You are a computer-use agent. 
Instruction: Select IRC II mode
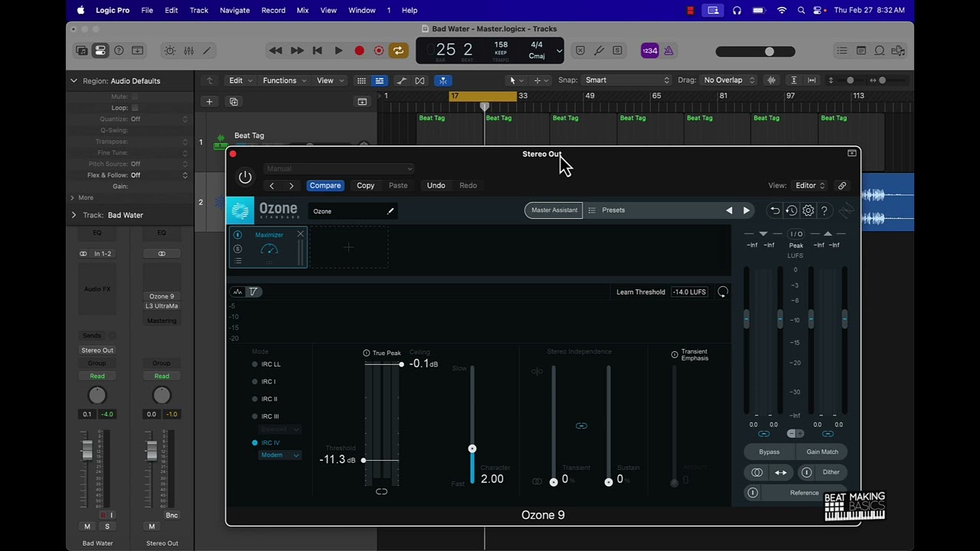pyautogui.click(x=255, y=399)
